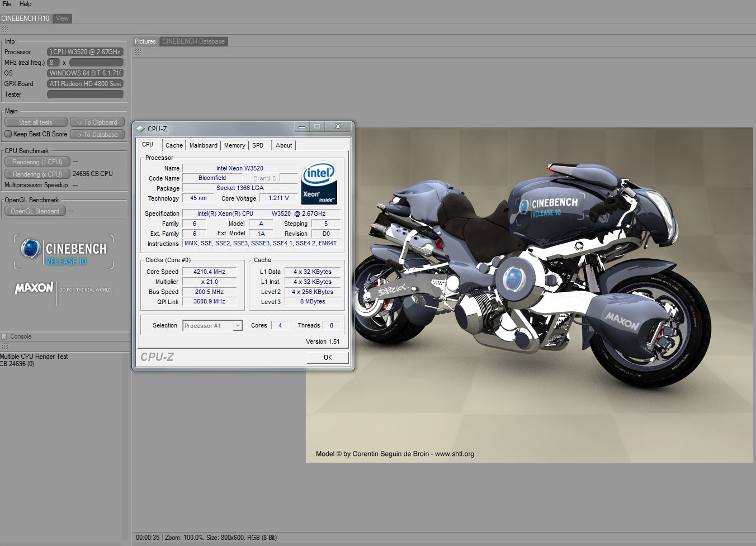Click the Threads count field
The width and height of the screenshot is (756, 546).
point(332,325)
